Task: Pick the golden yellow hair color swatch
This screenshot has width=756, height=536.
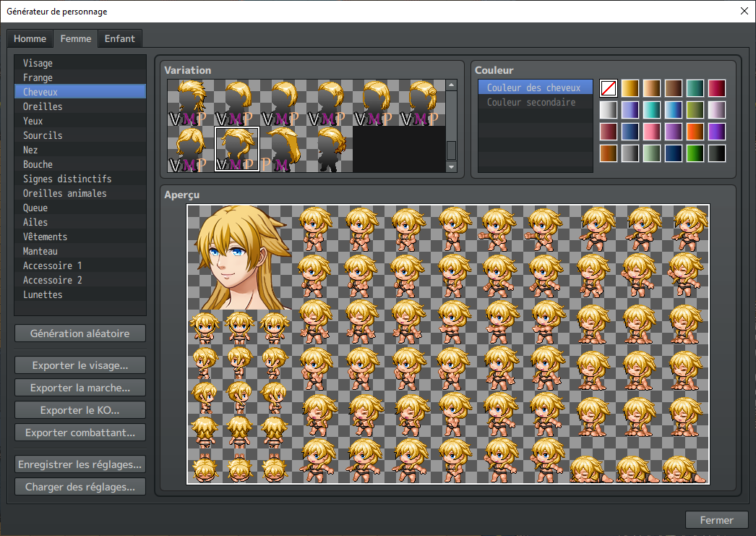Action: pos(630,88)
